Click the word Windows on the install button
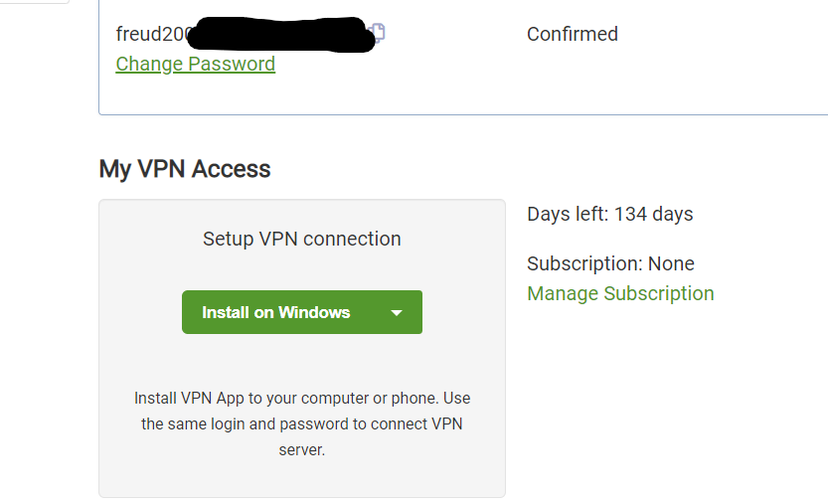 314,312
